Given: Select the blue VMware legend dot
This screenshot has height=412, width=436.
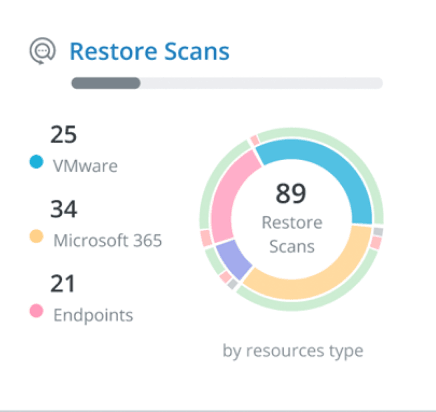Looking at the screenshot, I should tap(36, 162).
